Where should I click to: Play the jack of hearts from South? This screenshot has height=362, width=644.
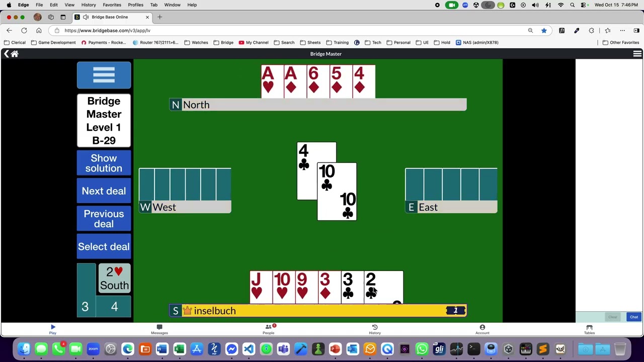point(261,287)
